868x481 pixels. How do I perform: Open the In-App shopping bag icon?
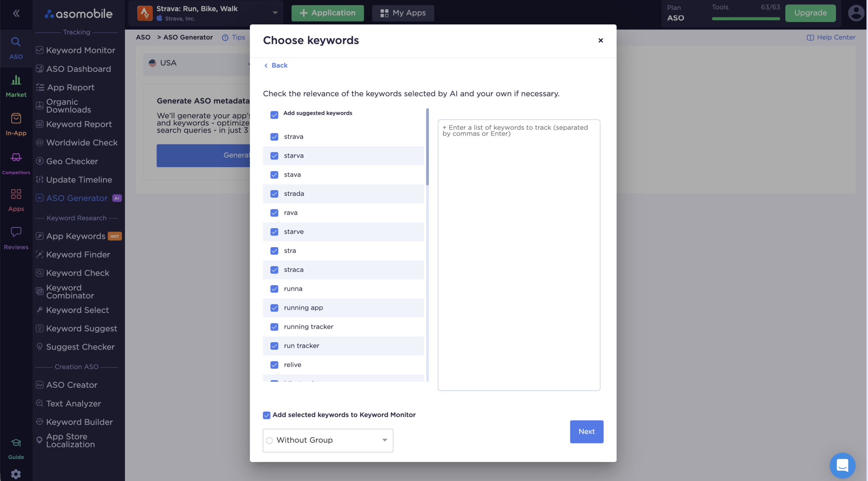(x=16, y=118)
